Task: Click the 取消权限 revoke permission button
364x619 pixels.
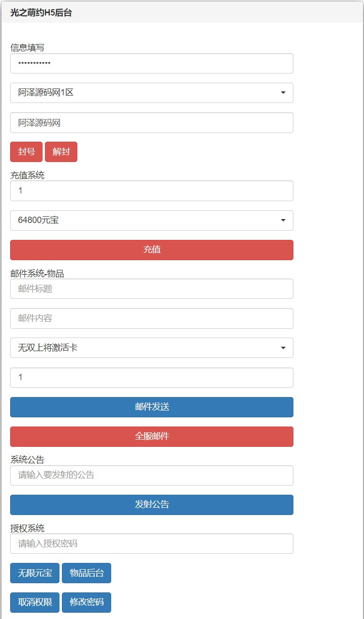Action: coord(34,602)
